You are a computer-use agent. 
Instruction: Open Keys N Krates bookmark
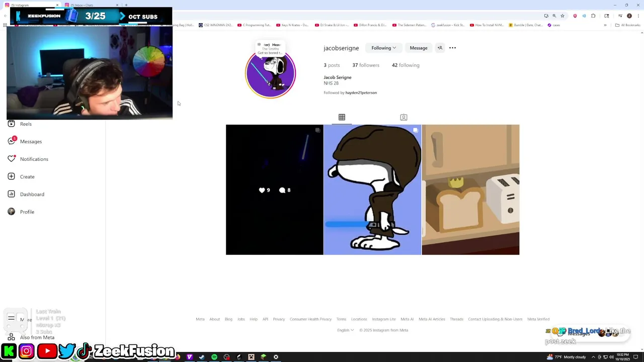click(x=293, y=25)
